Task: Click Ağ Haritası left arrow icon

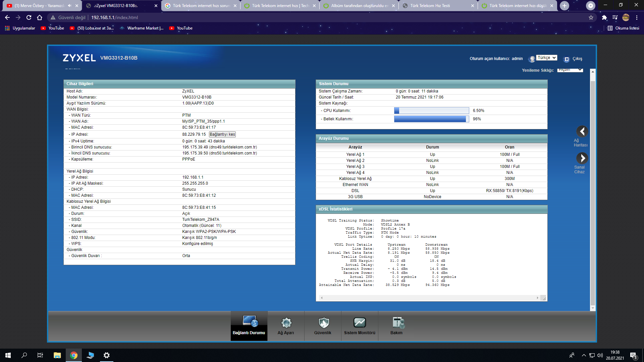Action: point(582,131)
